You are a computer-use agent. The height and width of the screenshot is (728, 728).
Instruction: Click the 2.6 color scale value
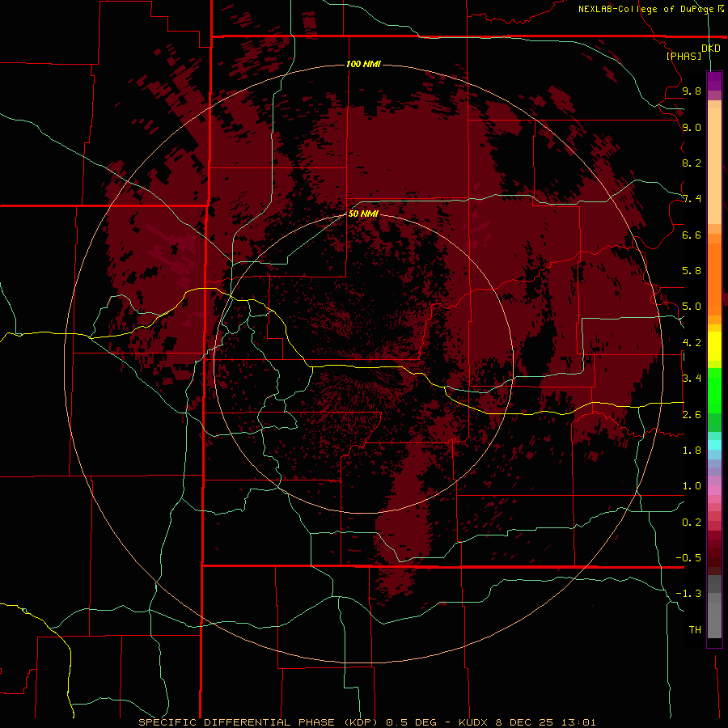[692, 415]
